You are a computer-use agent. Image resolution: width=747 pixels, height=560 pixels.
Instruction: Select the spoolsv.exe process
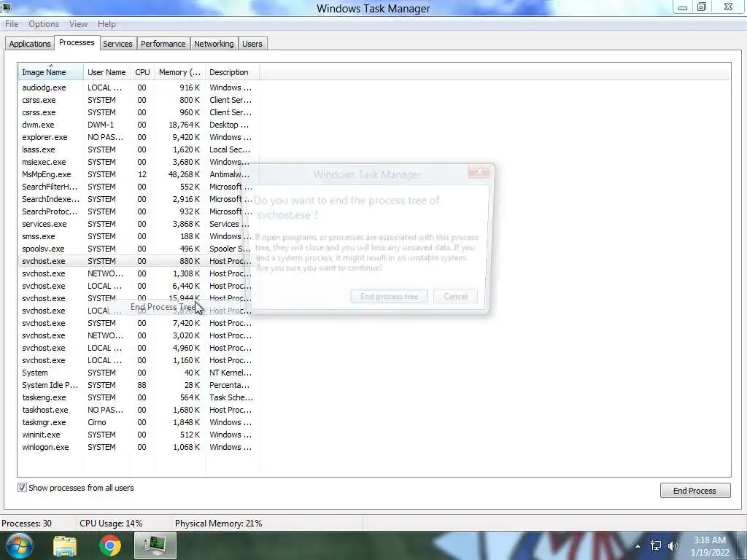tap(138, 249)
